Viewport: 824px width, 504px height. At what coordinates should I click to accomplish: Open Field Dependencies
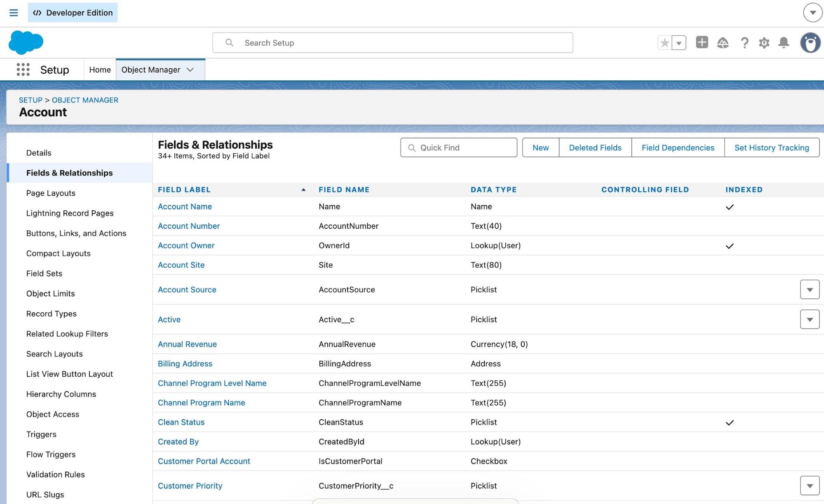click(x=678, y=148)
